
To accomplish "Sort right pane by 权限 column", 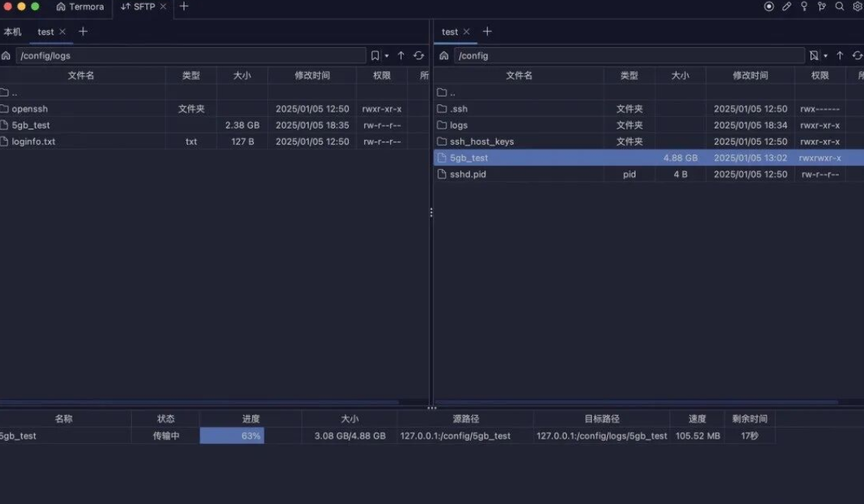I will click(x=819, y=75).
